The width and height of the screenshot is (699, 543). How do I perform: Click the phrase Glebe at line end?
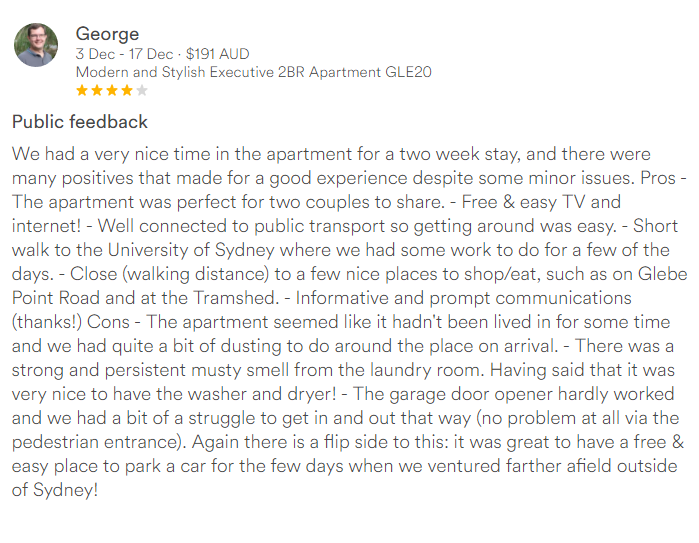coord(662,274)
